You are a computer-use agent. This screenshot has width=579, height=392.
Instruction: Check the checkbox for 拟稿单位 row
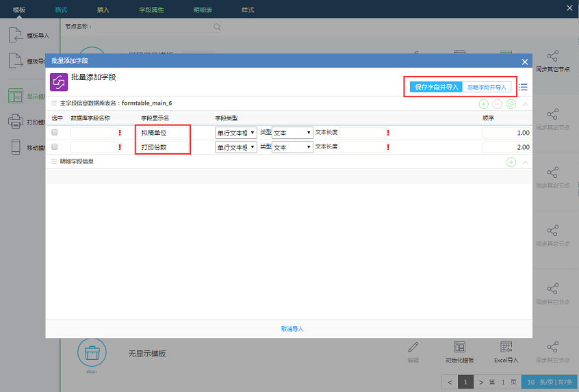click(55, 133)
